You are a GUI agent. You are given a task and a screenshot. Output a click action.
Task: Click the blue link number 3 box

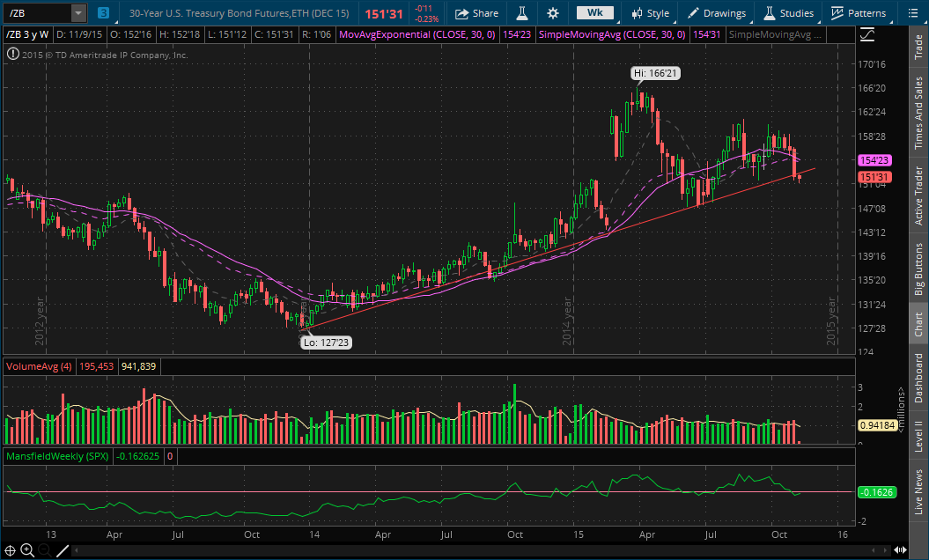[104, 13]
